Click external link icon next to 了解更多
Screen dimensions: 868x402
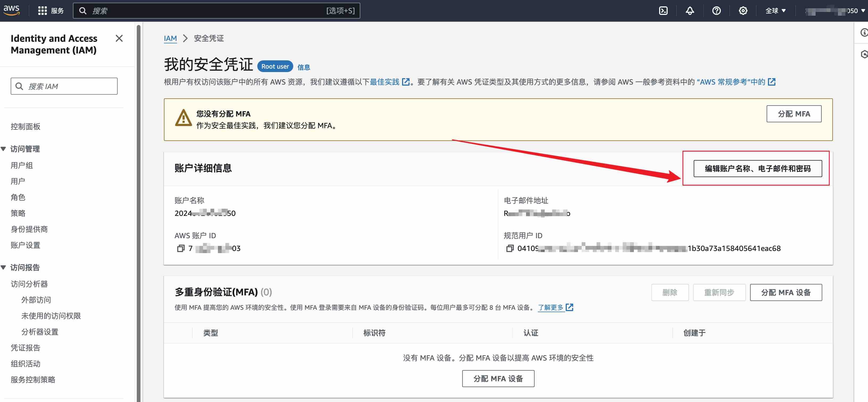click(569, 307)
